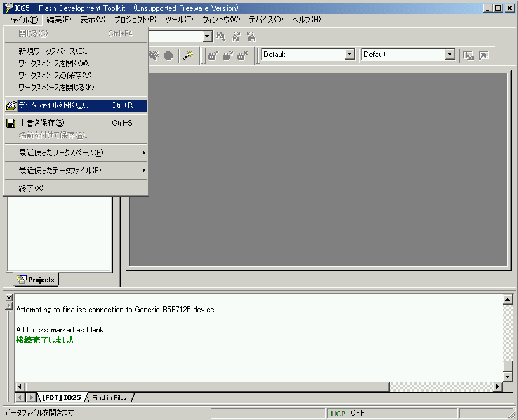Open the ウィンドウ(W) menu
The width and height of the screenshot is (518, 420).
pyautogui.click(x=221, y=20)
